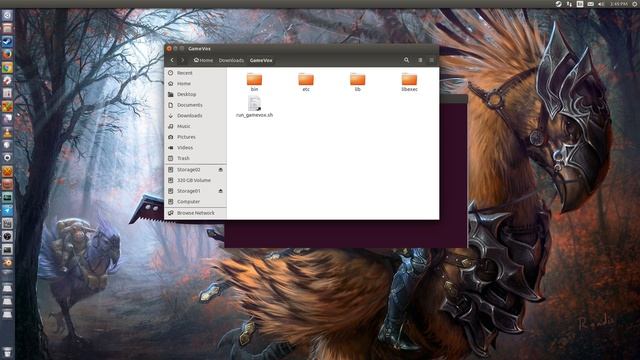640x360 pixels.
Task: Eject the Storage01 drive
Action: (x=220, y=191)
